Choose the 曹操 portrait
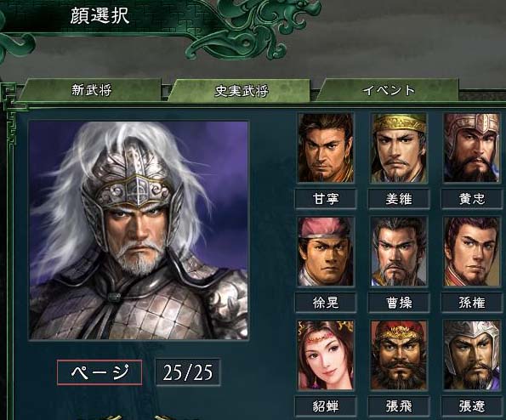506x420 pixels. (399, 252)
